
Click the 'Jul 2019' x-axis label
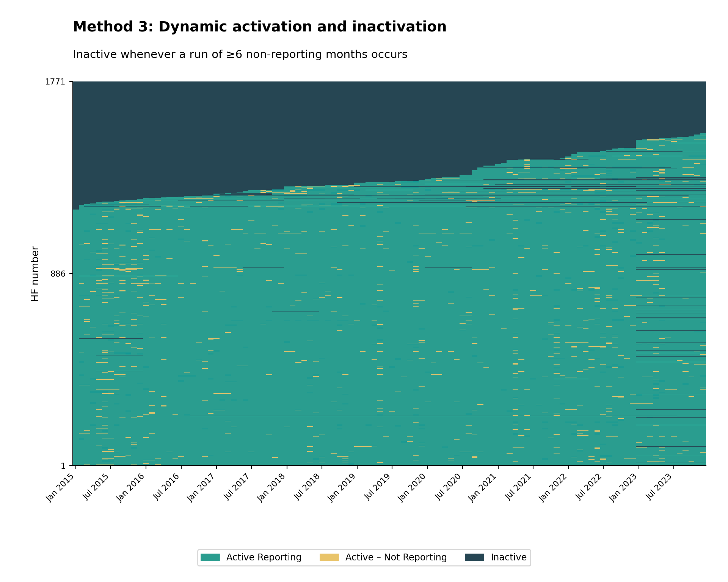(378, 487)
